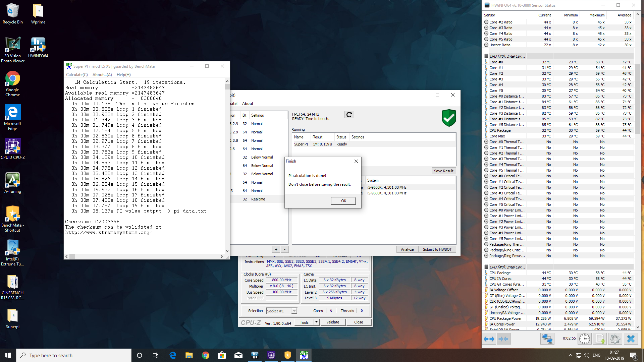Viewport: 644px width, 362px height.
Task: Click the Super PI vertical scrollbar down arrow
Action: pos(227,251)
